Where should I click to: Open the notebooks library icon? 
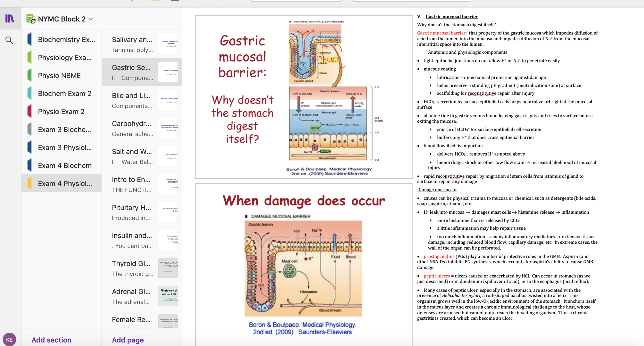pos(10,19)
